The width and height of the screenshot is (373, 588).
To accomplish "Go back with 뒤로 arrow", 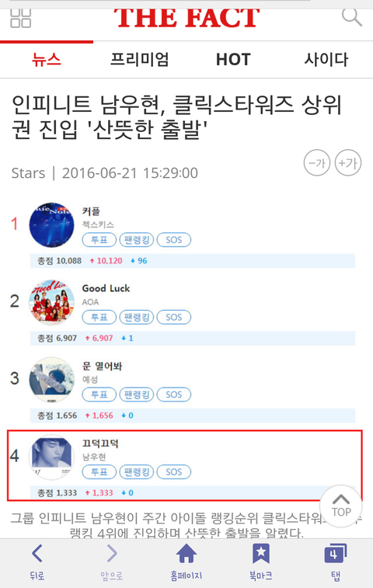I will point(37,562).
